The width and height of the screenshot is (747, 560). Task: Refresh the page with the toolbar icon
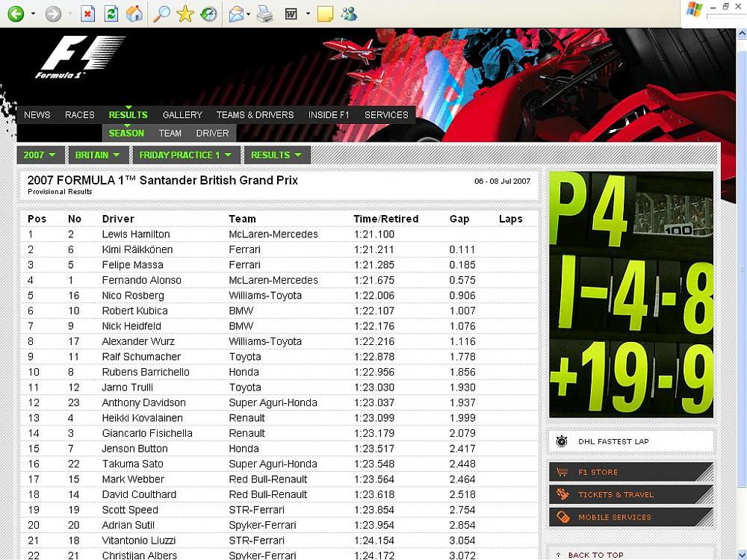(111, 13)
